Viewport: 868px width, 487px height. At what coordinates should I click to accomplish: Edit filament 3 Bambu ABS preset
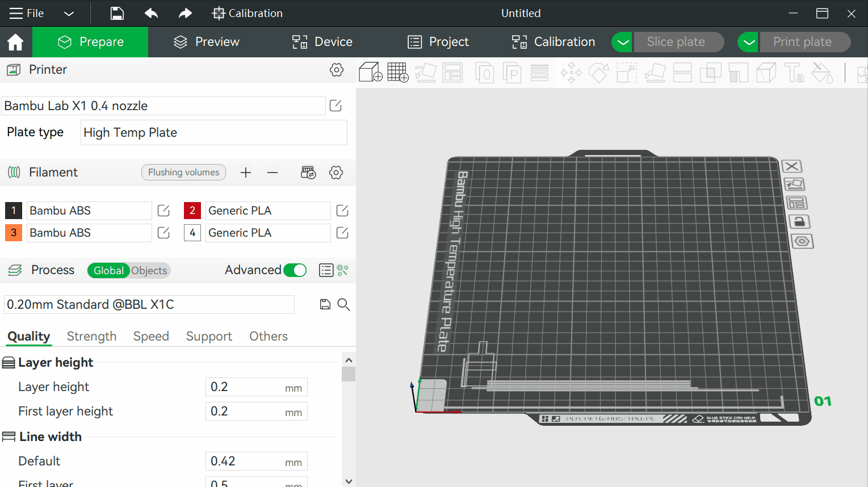163,233
